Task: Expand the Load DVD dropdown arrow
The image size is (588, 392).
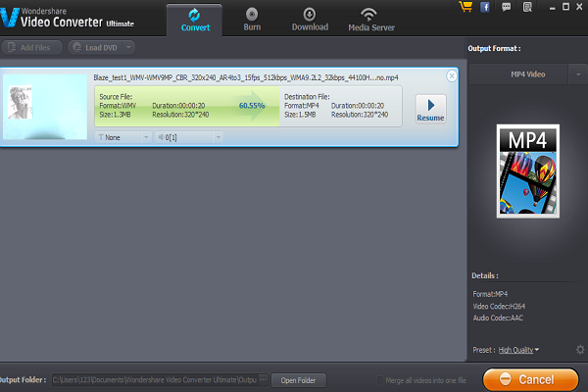Action: (128, 48)
